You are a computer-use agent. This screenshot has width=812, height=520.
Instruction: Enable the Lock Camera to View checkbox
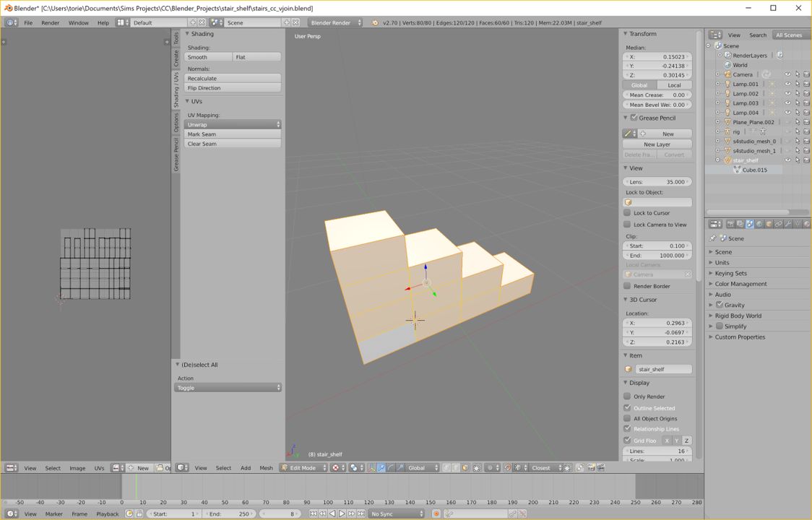click(627, 225)
